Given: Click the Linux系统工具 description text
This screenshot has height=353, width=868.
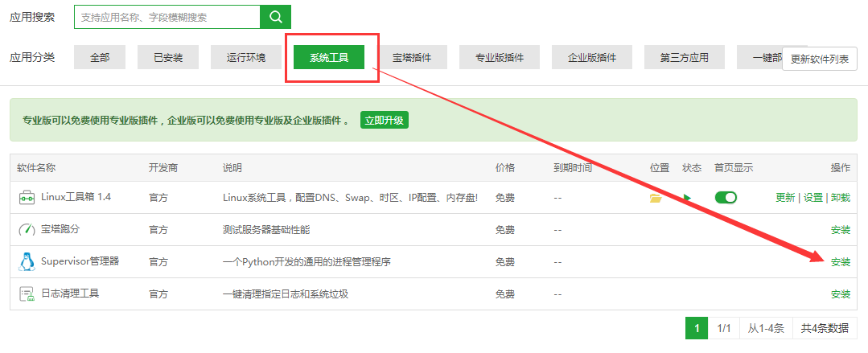Looking at the screenshot, I should click(350, 198).
